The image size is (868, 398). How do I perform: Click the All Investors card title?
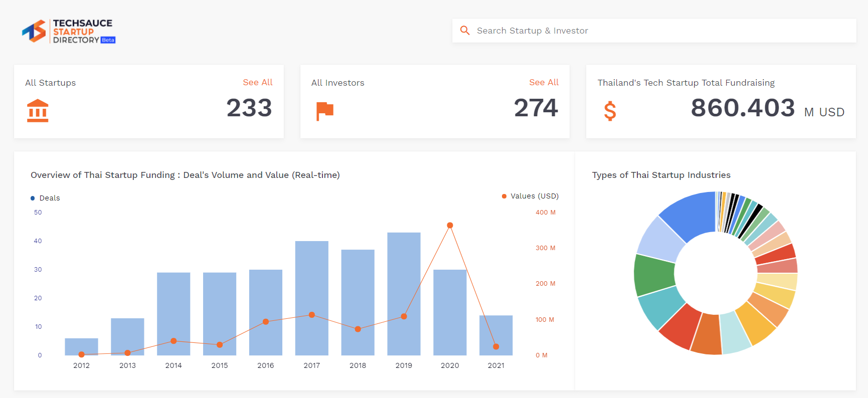pos(338,83)
